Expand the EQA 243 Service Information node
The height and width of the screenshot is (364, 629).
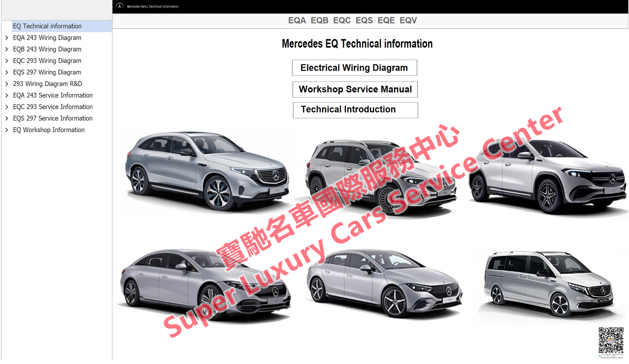pos(7,95)
